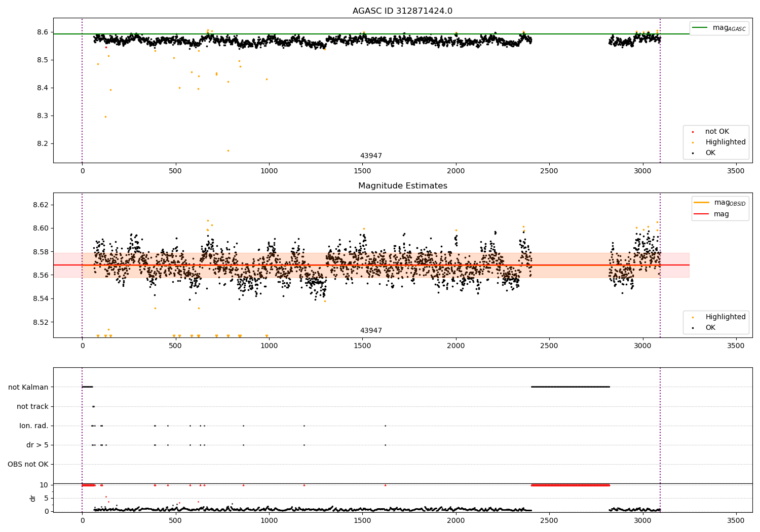Image resolution: width=760 pixels, height=532 pixels.
Task: Click the 'not Kalman' axis label
Action: [28, 387]
